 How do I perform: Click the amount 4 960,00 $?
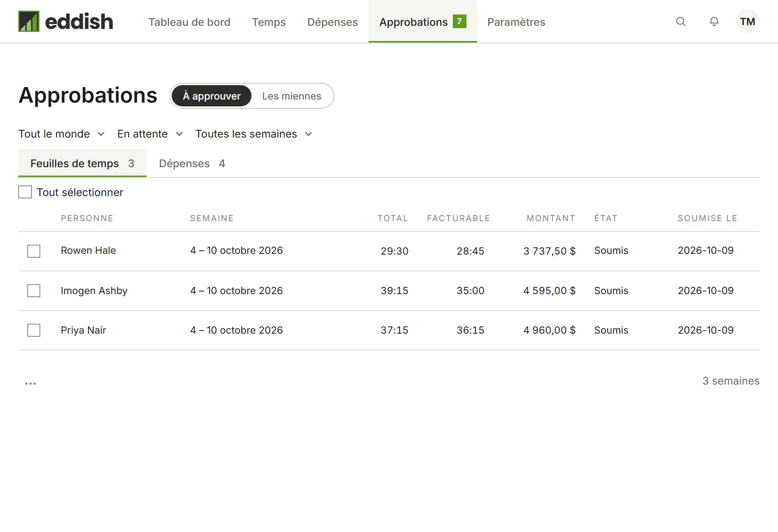tap(549, 330)
